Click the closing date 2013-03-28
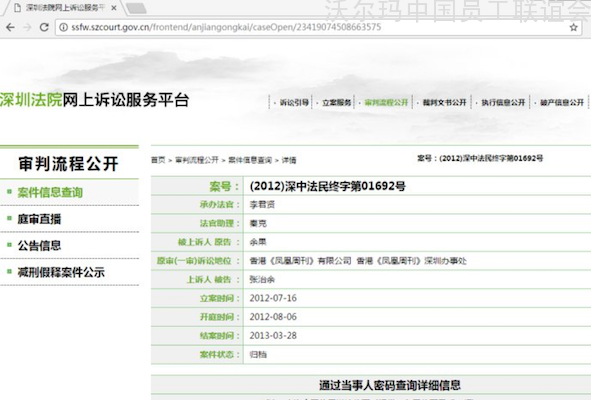This screenshot has height=400, width=591. [273, 336]
